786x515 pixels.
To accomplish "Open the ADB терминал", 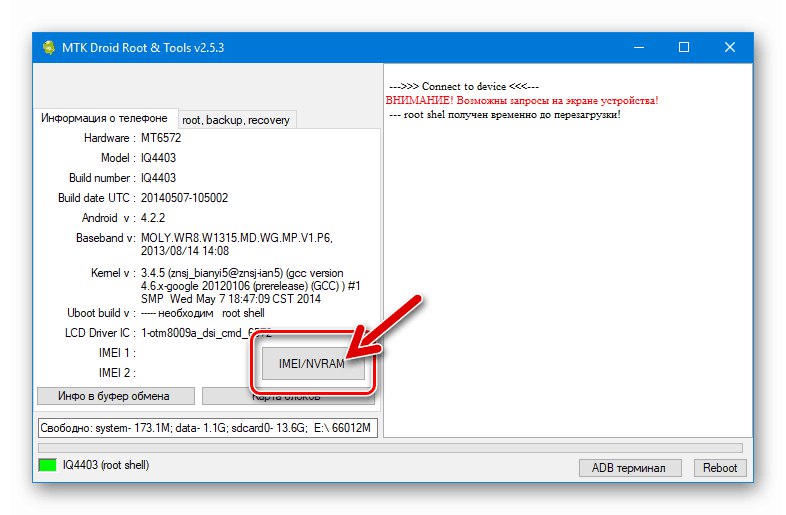I will tap(630, 468).
